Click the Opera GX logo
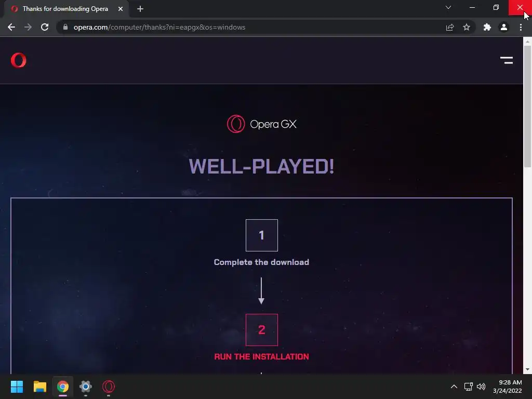Image resolution: width=532 pixels, height=399 pixels. click(262, 124)
